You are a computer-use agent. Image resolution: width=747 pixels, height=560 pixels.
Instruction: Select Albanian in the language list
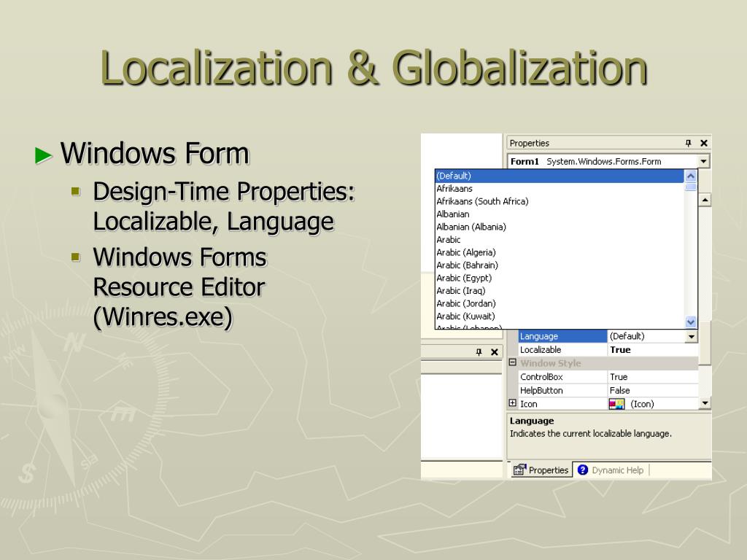pos(560,214)
